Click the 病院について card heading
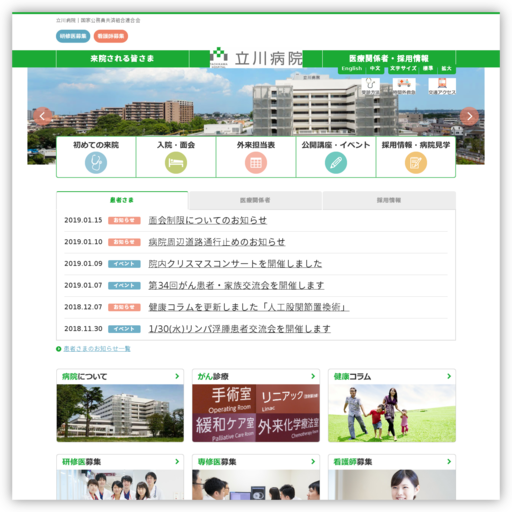The image size is (512, 512). click(85, 377)
